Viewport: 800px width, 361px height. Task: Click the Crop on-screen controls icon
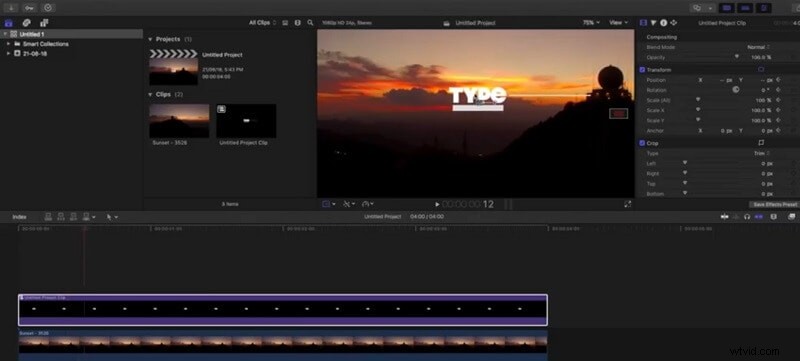pos(761,143)
